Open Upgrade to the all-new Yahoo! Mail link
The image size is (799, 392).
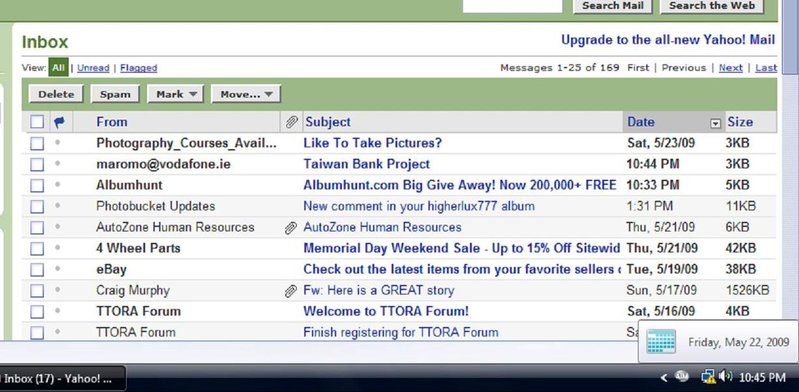[668, 40]
